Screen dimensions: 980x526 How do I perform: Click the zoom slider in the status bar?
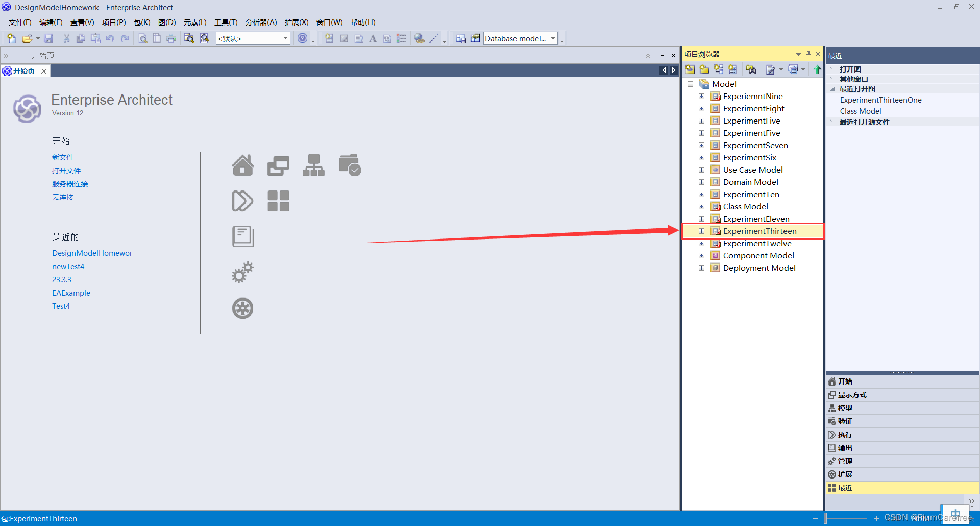825,518
